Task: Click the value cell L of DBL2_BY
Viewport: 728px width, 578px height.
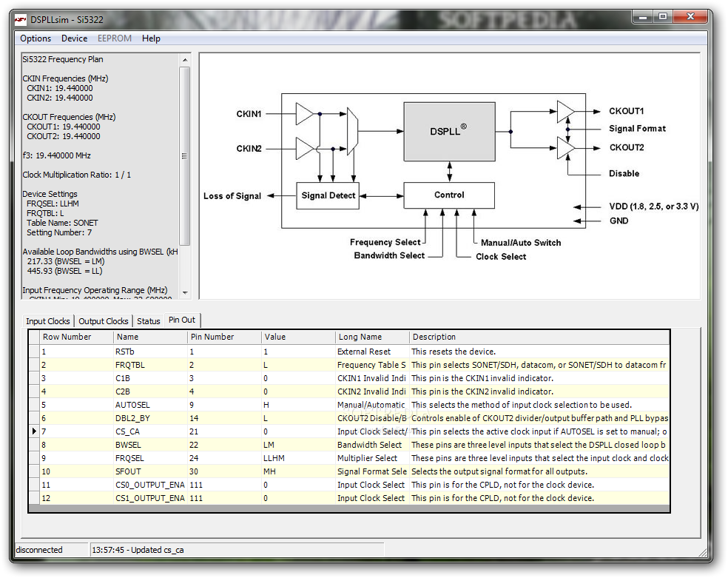Action: pyautogui.click(x=299, y=418)
